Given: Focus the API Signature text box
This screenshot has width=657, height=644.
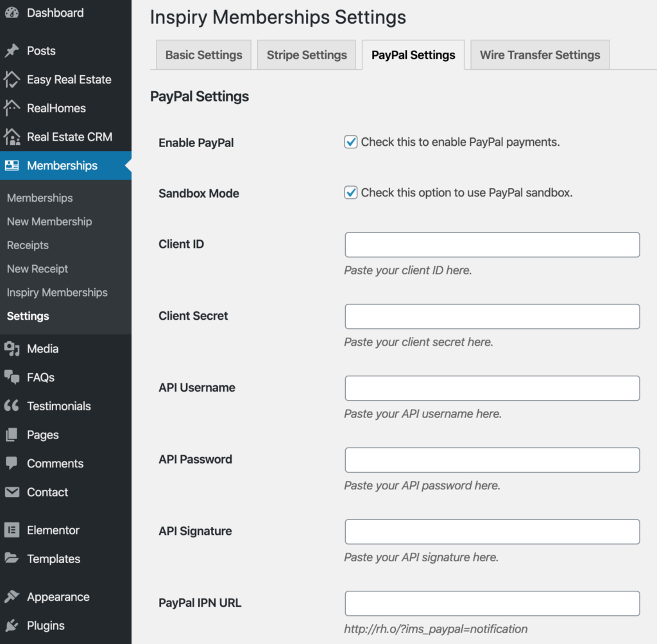Looking at the screenshot, I should pyautogui.click(x=492, y=532).
